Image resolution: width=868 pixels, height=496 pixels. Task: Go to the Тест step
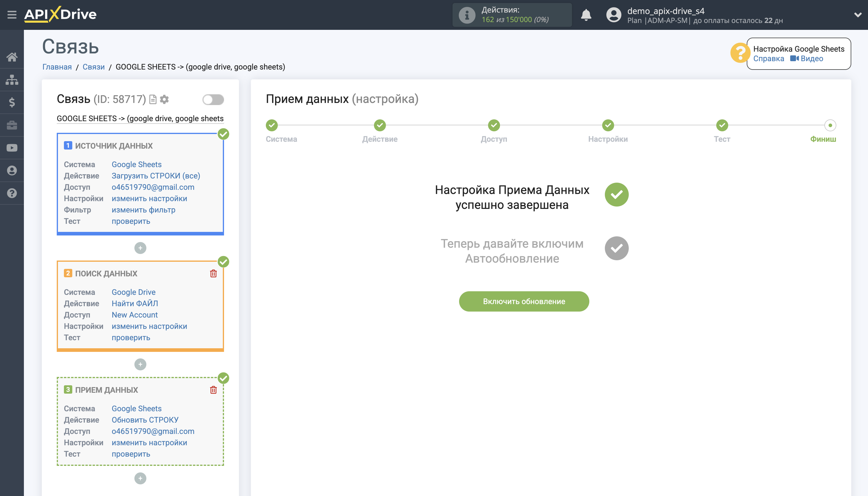pos(722,125)
